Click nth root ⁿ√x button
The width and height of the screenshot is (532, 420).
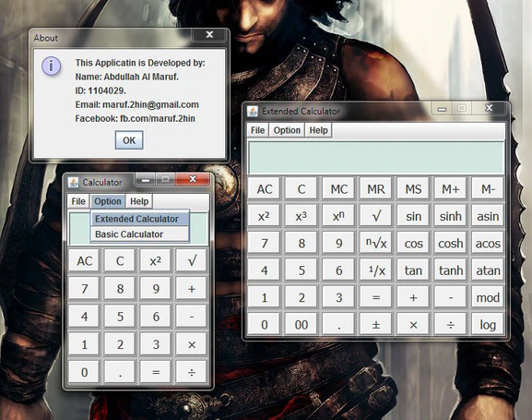click(376, 243)
